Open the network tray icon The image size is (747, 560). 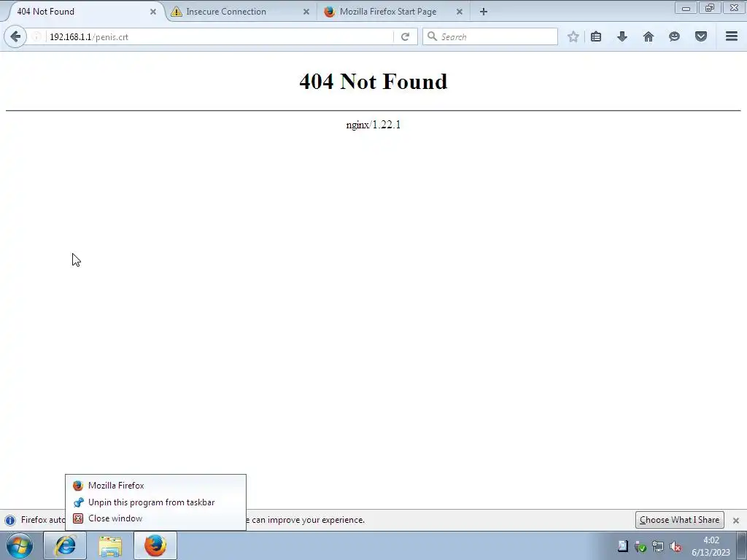point(658,547)
